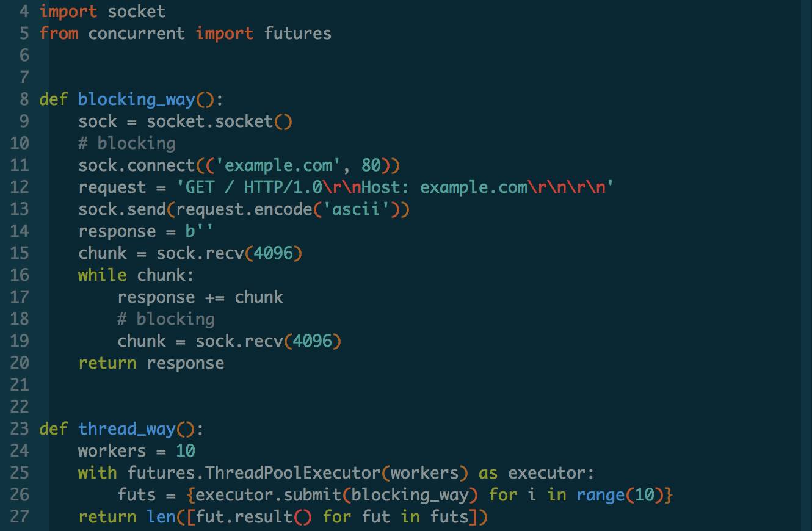Click the 'request' variable on line 12
The height and width of the screenshot is (531, 812).
[x=112, y=187]
